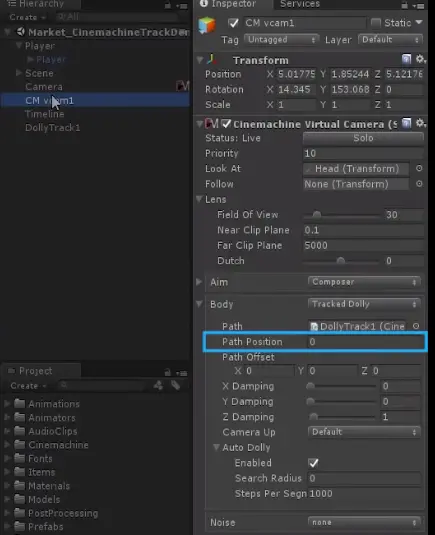The width and height of the screenshot is (435, 535).
Task: Open the Project Create menu
Action: click(x=28, y=386)
